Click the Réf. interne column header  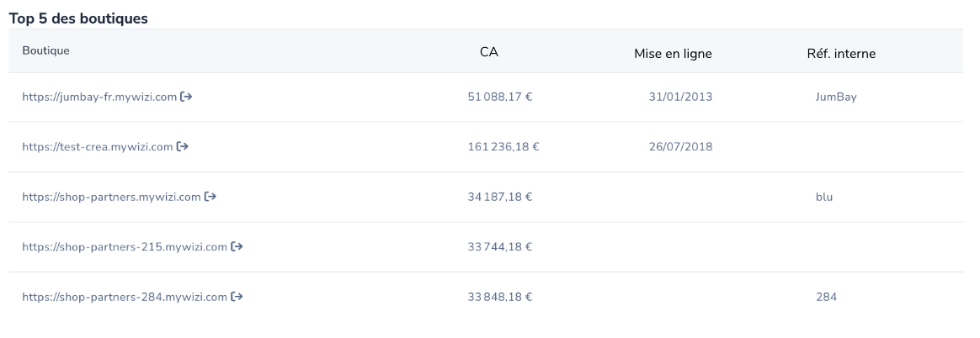pos(841,54)
